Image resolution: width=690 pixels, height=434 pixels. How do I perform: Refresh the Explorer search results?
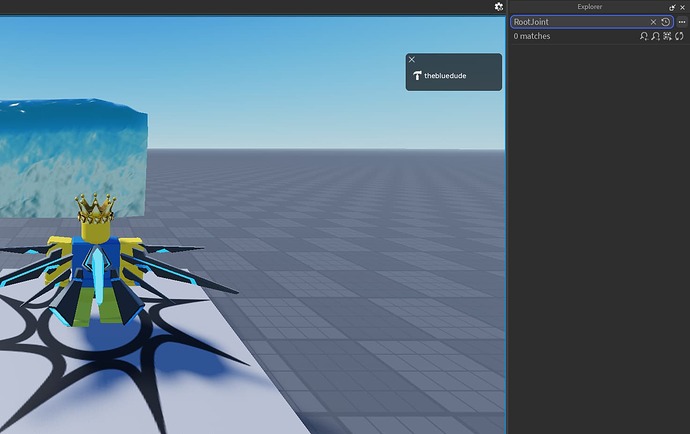pyautogui.click(x=679, y=36)
